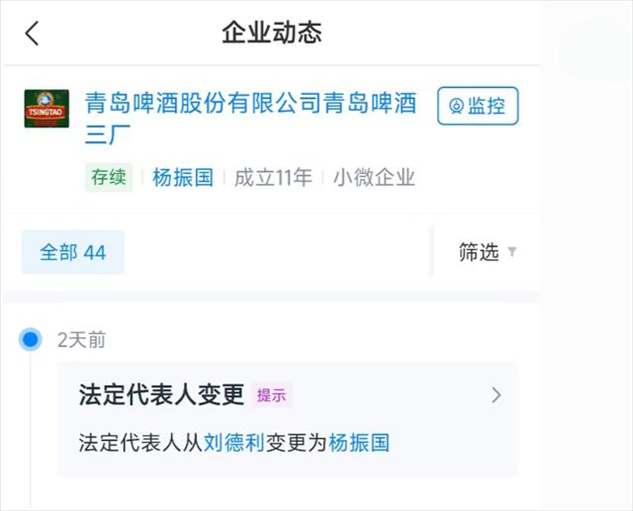Tap the purple 提示 tag

[272, 396]
